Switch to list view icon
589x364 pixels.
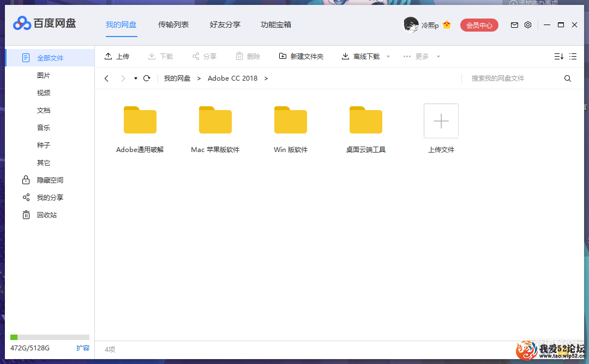coord(573,56)
